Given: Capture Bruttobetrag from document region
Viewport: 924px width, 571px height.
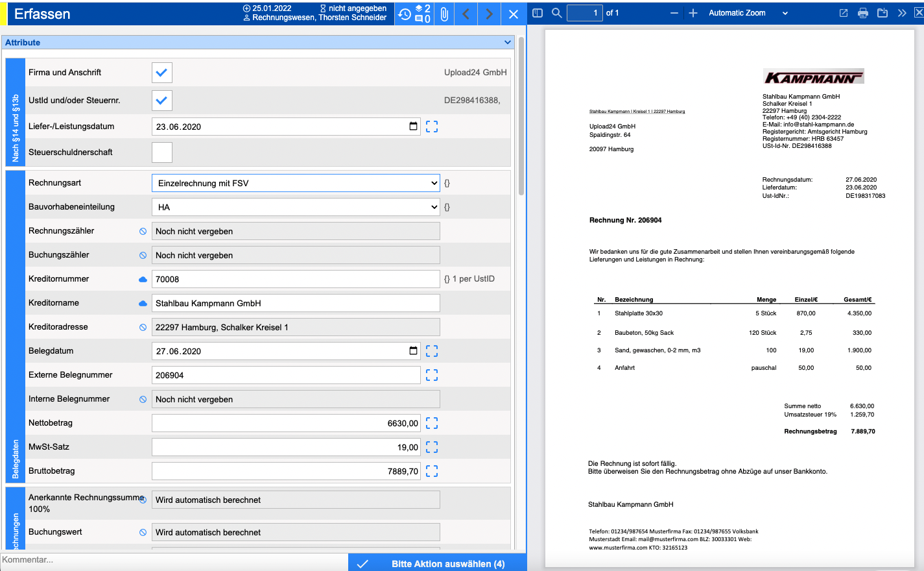Looking at the screenshot, I should tap(432, 471).
